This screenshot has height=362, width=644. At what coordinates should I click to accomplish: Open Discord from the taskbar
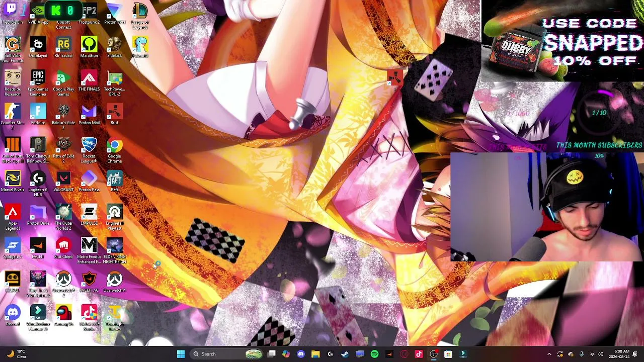[301, 354]
